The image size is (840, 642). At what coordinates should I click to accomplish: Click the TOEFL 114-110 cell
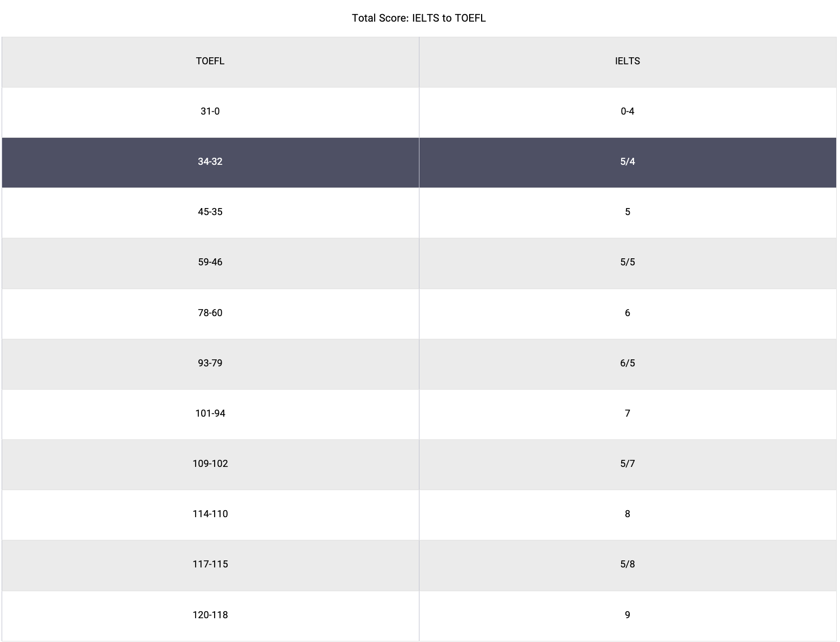210,514
